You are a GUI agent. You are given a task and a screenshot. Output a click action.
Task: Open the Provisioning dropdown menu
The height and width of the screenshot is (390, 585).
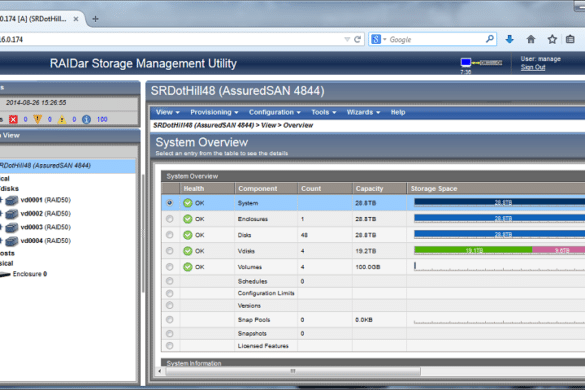pos(214,112)
